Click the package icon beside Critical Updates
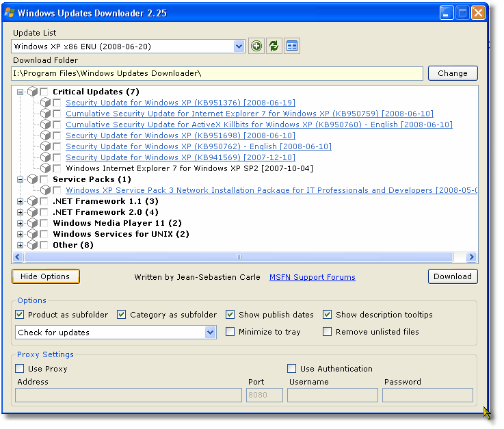 tap(32, 92)
